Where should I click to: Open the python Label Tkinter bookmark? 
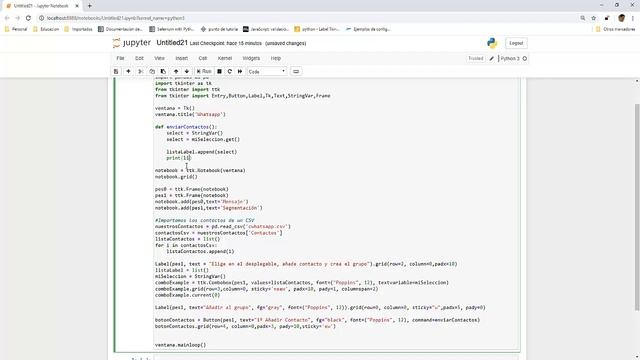point(317,29)
